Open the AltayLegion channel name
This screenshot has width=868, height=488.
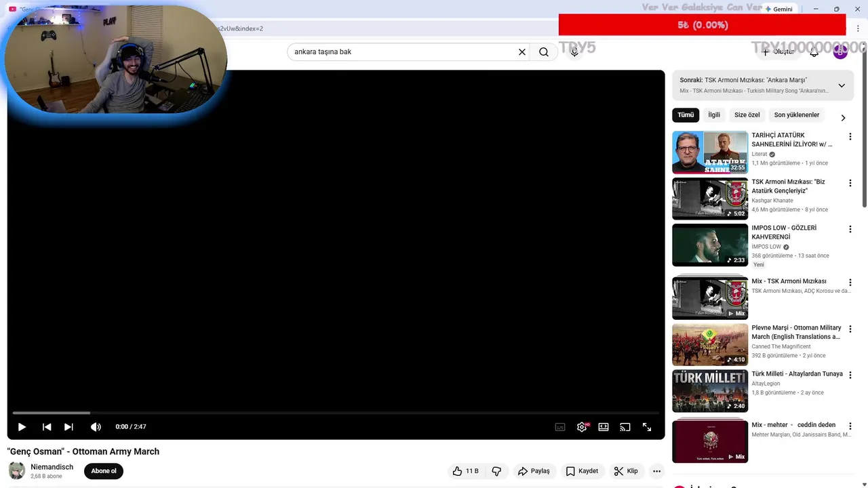point(766,384)
